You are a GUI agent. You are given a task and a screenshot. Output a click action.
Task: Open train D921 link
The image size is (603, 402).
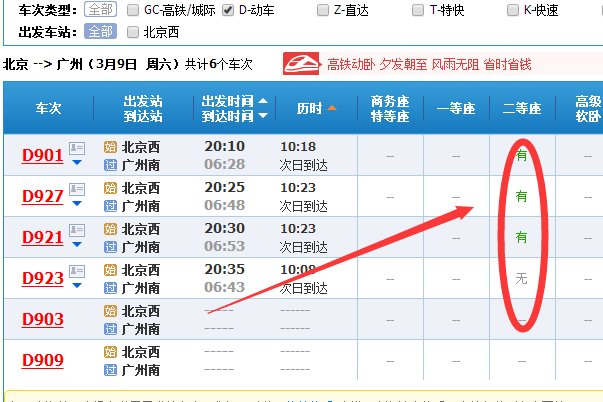point(43,238)
